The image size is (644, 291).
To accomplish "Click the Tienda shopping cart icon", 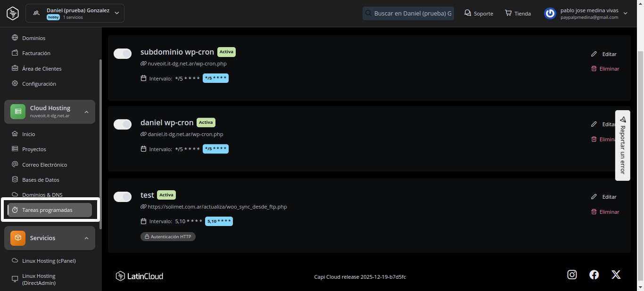I will coord(508,13).
